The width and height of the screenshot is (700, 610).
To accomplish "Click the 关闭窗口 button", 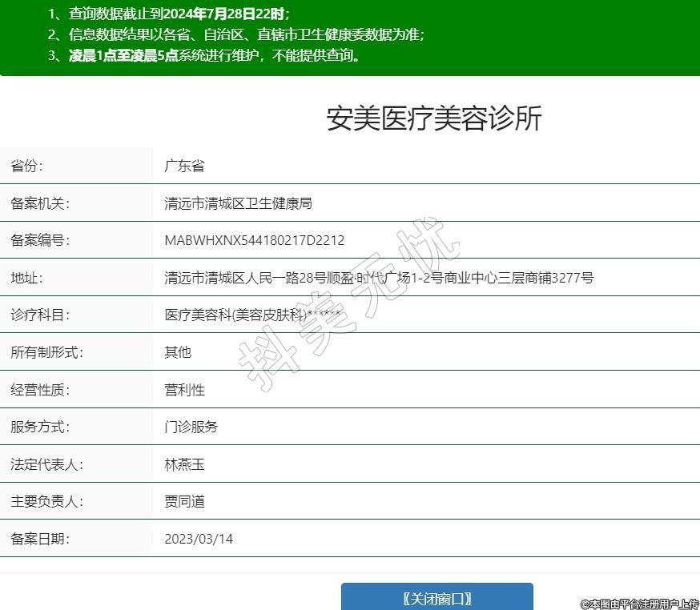I will (x=436, y=598).
